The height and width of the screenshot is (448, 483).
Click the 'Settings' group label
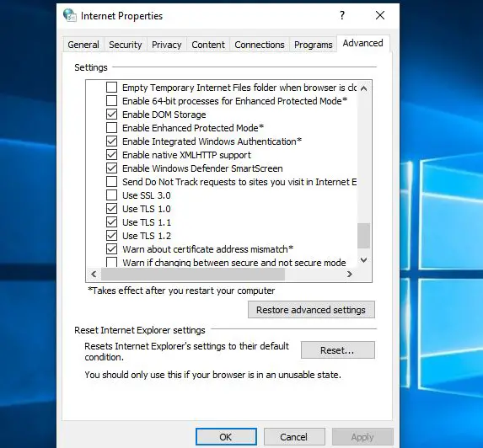point(91,67)
